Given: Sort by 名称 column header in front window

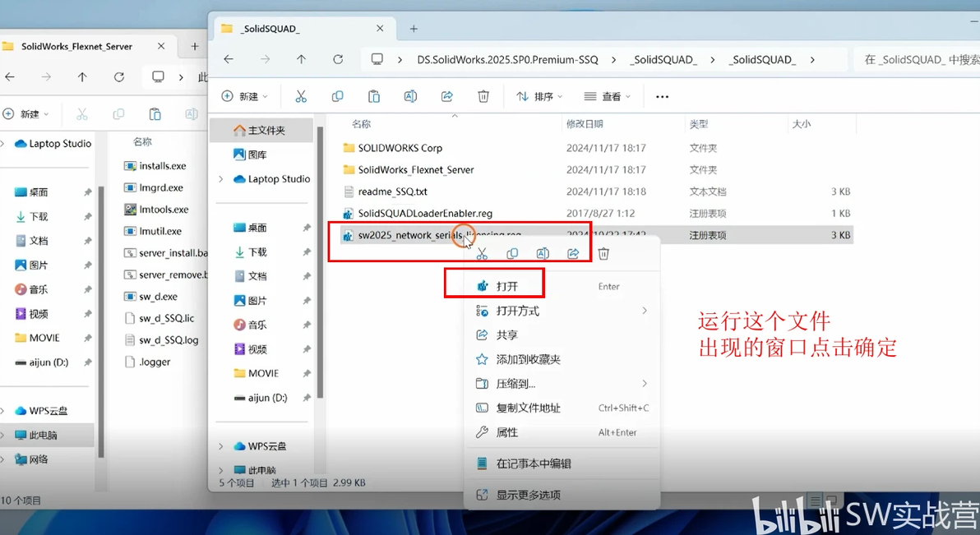Looking at the screenshot, I should pyautogui.click(x=361, y=124).
